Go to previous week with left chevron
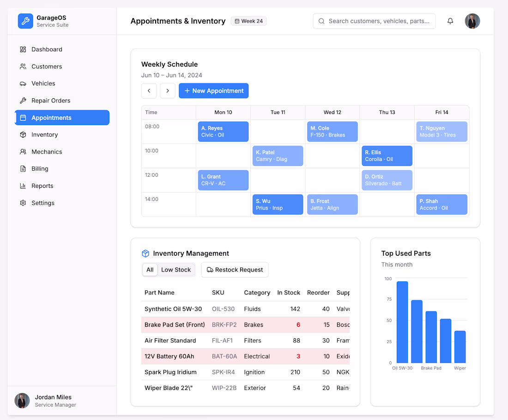Image resolution: width=508 pixels, height=420 pixels. [149, 90]
